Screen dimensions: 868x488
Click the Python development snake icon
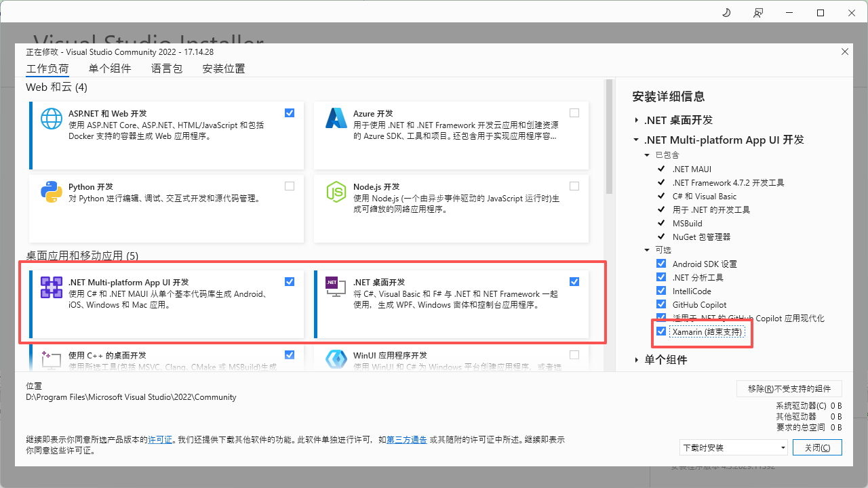click(52, 192)
